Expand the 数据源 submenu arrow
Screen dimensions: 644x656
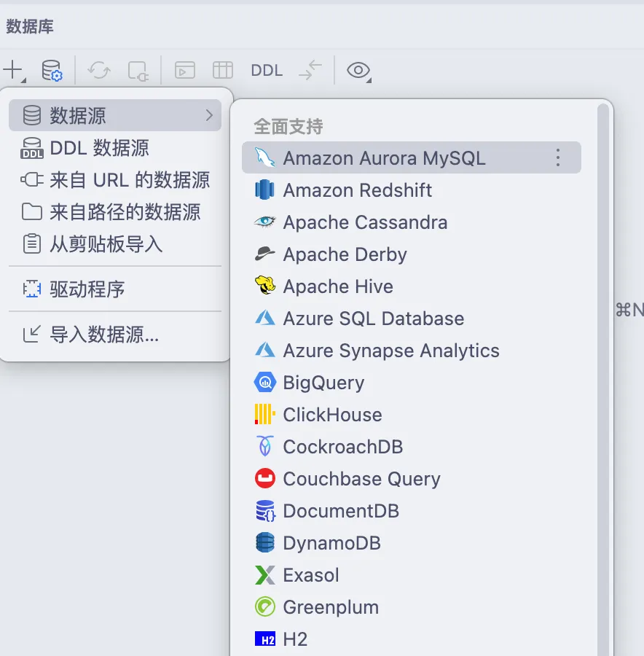[209, 115]
